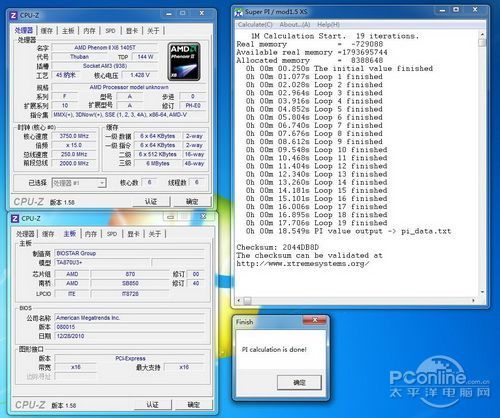Open the Calculate(C) menu in Super PI
The height and width of the screenshot is (418, 500).
(255, 25)
